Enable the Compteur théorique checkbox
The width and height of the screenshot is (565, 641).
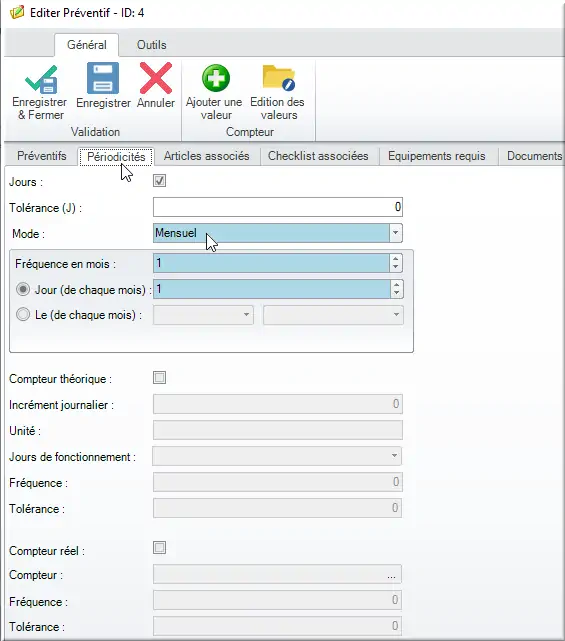[159, 377]
